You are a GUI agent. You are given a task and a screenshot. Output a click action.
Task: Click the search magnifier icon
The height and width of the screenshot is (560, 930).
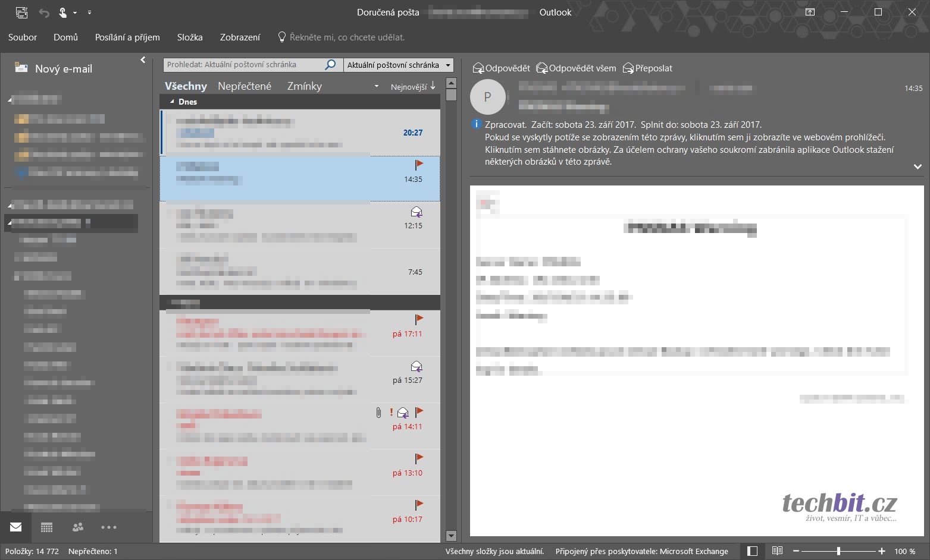pos(331,65)
